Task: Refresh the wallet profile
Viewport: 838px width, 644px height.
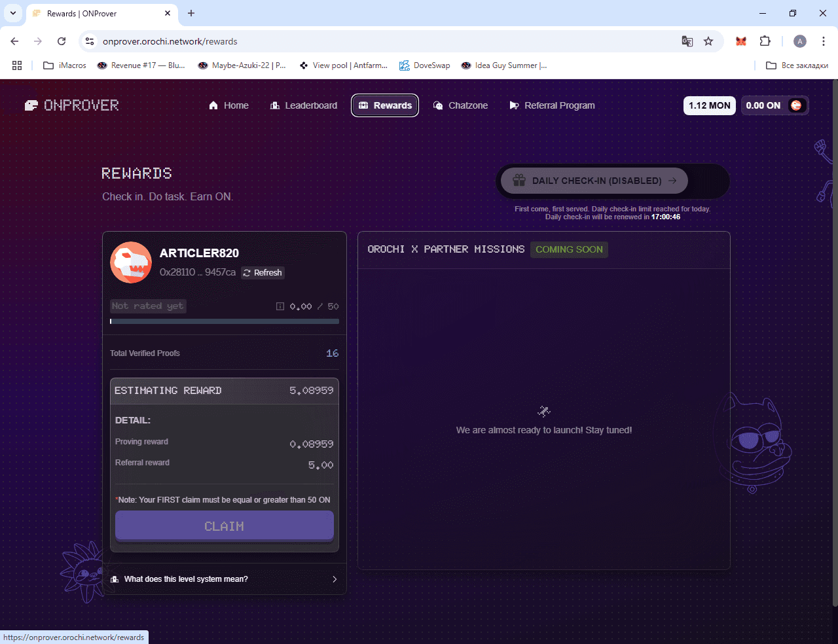Action: coord(263,273)
